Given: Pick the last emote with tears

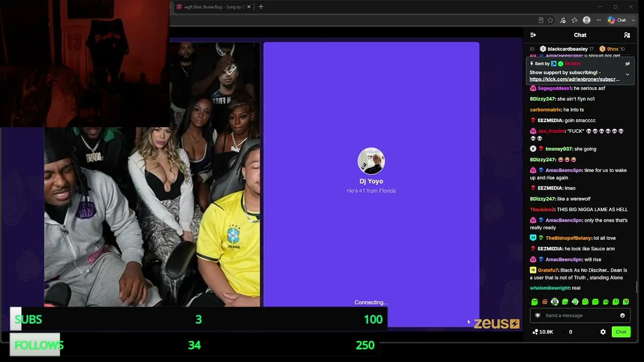Looking at the screenshot, I should pos(626,302).
